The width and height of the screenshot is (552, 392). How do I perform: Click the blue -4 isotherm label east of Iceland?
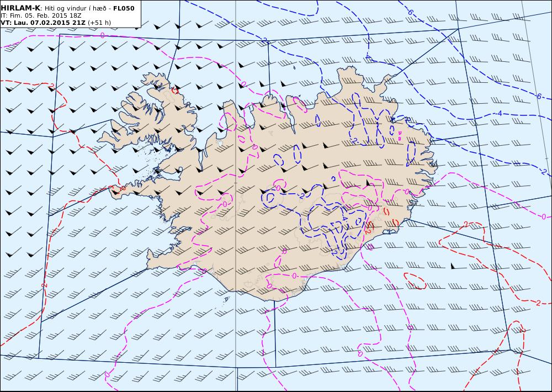point(499,113)
